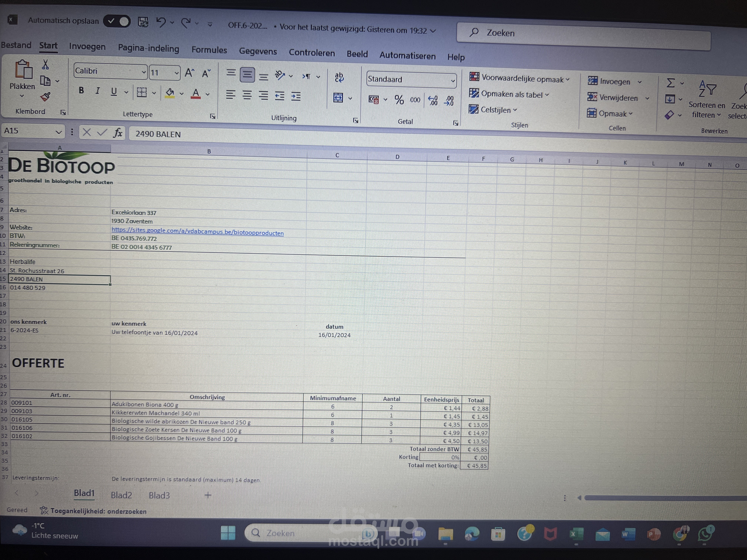This screenshot has height=560, width=747.
Task: Toggle bottom vertical alignment
Action: tap(264, 77)
